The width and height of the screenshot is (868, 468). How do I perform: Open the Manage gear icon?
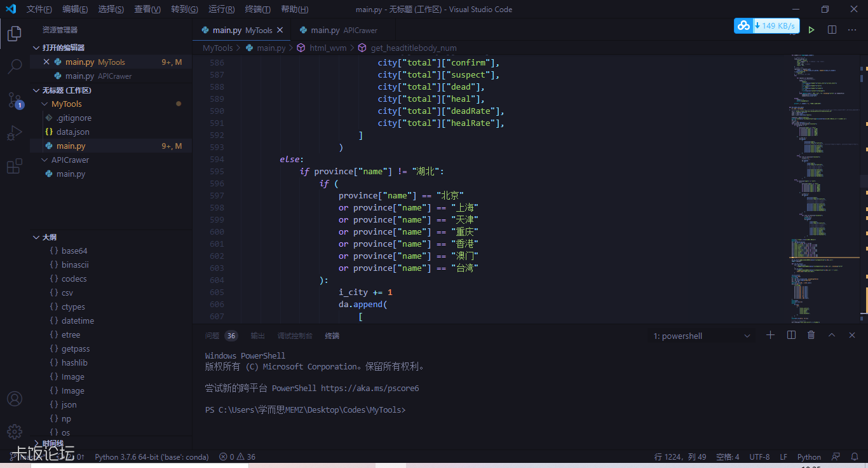point(15,432)
